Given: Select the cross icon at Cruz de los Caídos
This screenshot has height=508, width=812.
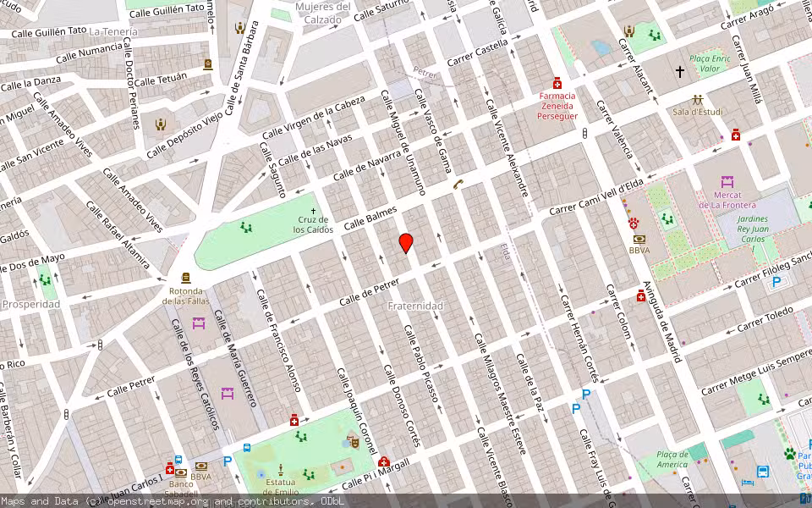Looking at the screenshot, I should (313, 211).
